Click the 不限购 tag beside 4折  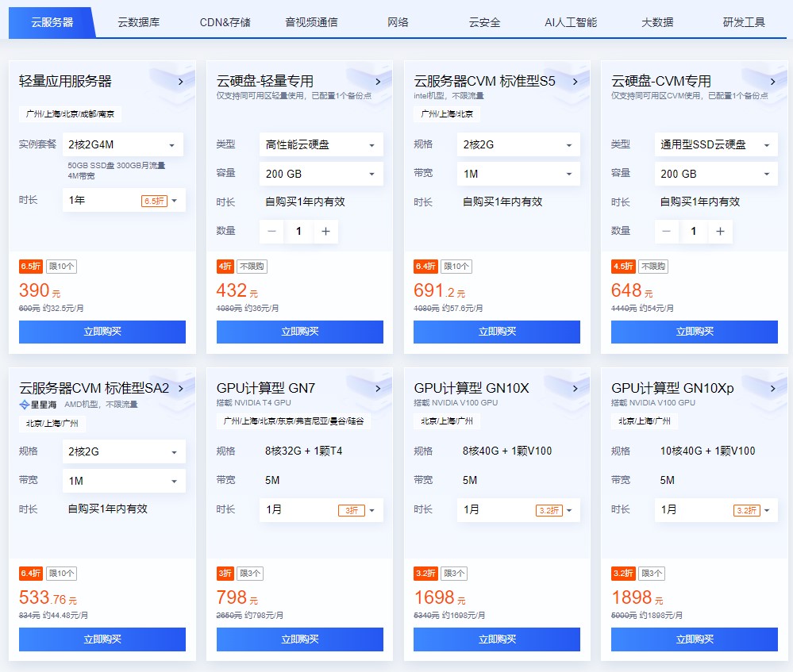tap(252, 267)
